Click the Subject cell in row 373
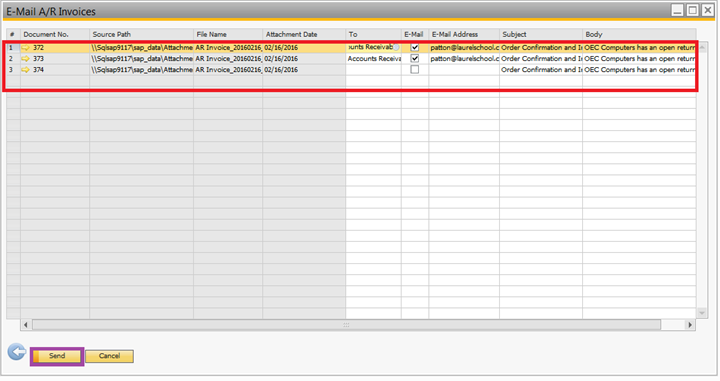The height and width of the screenshot is (381, 720). point(541,59)
